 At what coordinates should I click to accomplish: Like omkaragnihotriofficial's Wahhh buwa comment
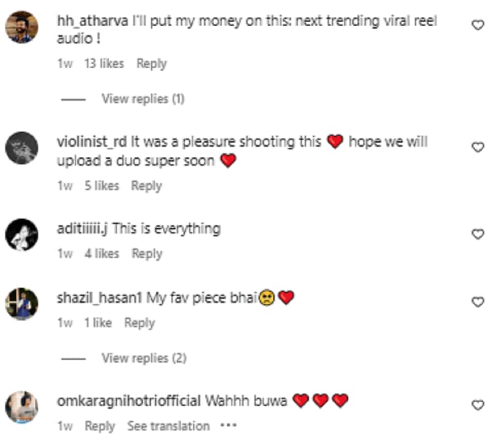point(477,405)
